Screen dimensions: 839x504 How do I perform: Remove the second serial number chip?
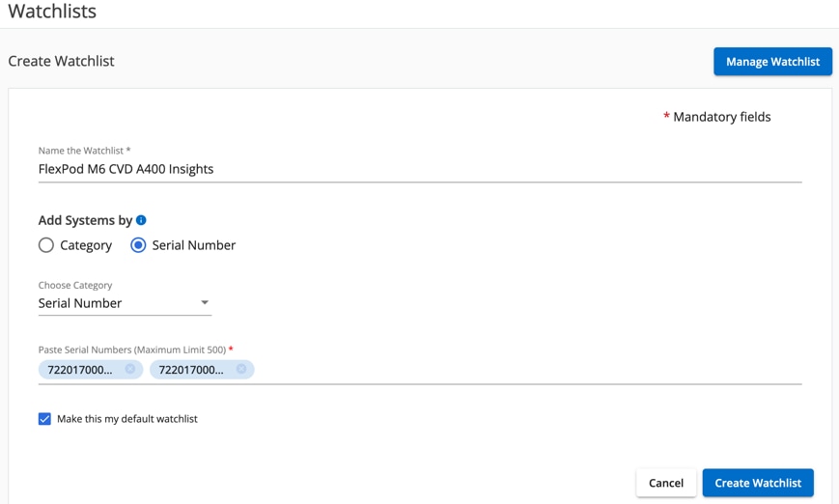pyautogui.click(x=241, y=369)
